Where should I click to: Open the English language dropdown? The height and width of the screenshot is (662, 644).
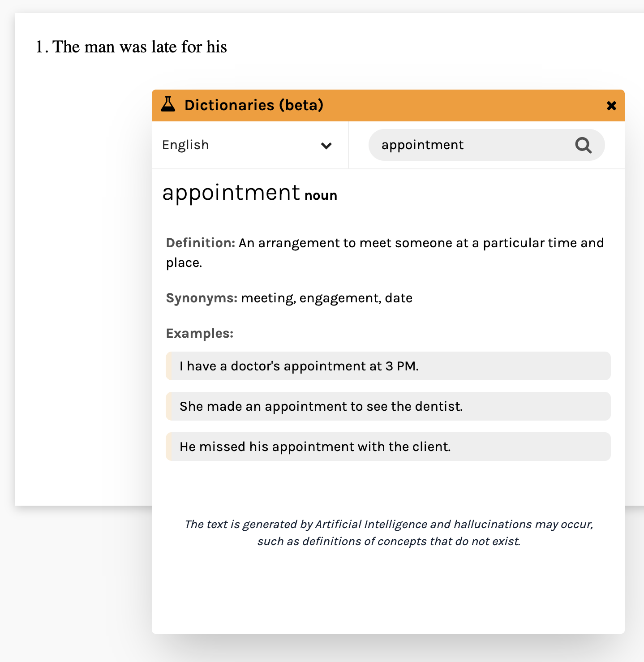(x=250, y=145)
